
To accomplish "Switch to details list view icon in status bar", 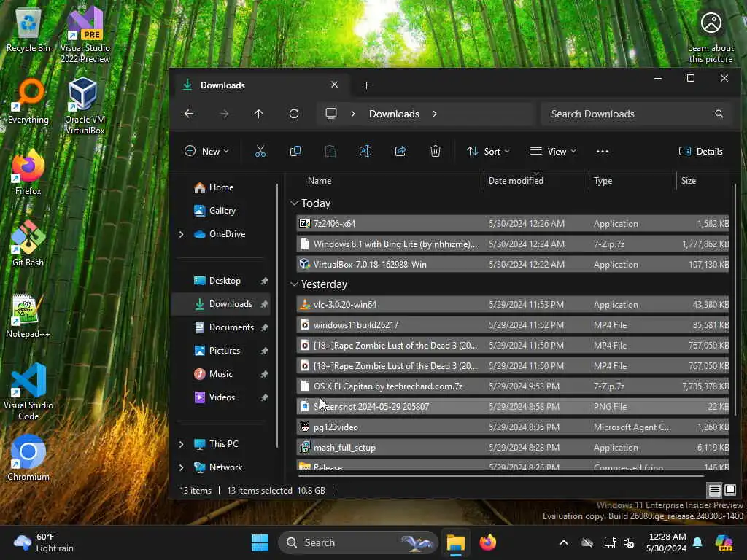I will pyautogui.click(x=715, y=490).
